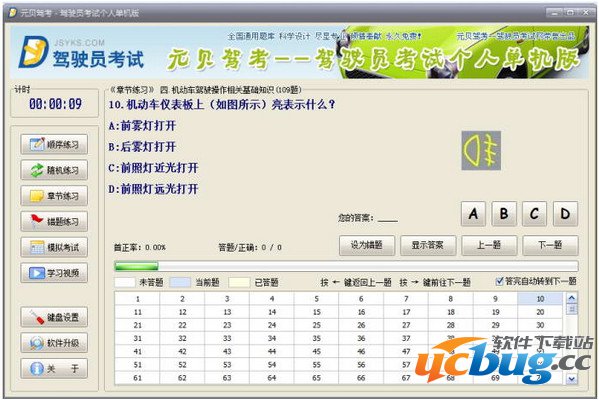The image size is (599, 405).
Task: Click 软件升级 software upgrade button
Action: 54,343
